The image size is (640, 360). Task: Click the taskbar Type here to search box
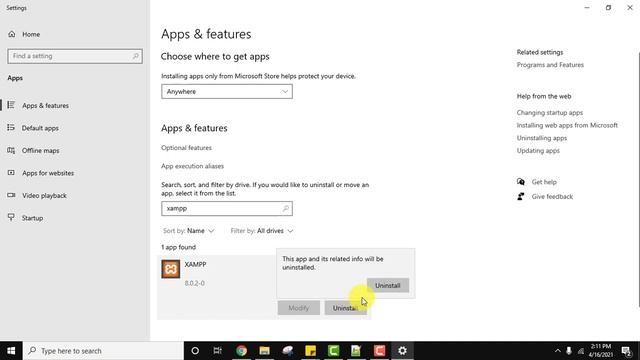(103, 351)
